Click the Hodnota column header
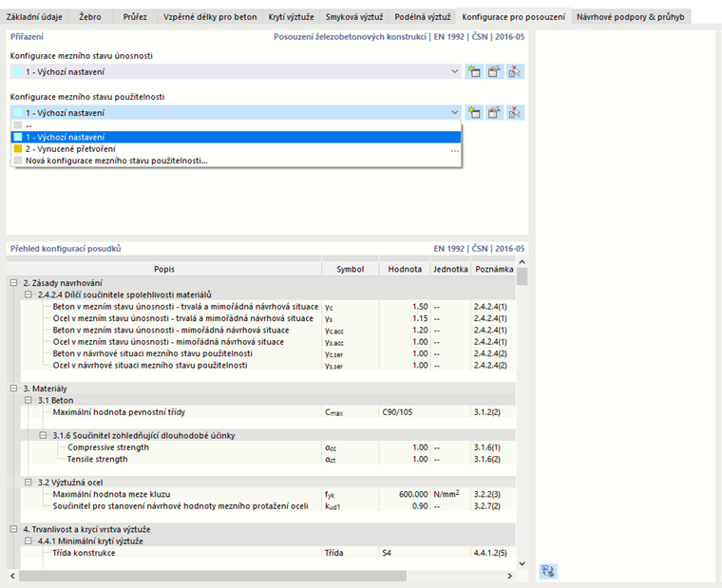The image size is (722, 588). point(405,269)
